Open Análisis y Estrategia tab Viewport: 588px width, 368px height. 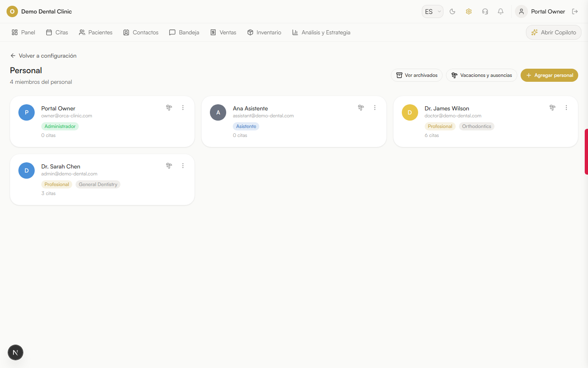coord(321,32)
